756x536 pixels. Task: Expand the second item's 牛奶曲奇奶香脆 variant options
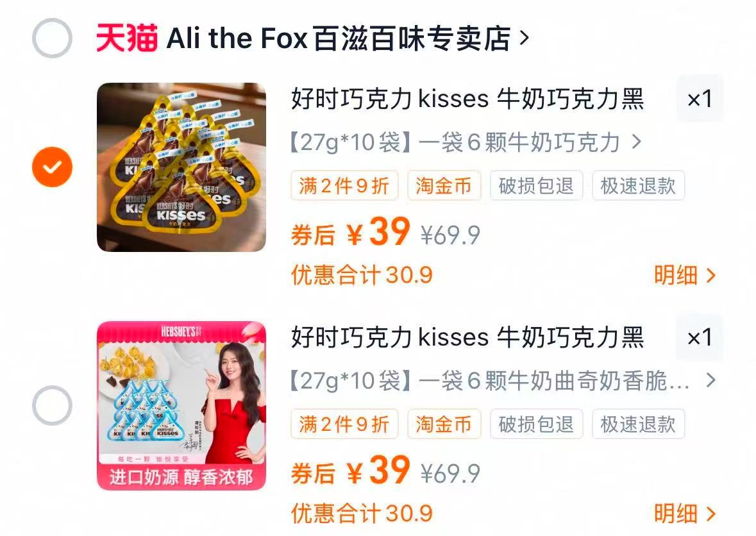pos(503,381)
